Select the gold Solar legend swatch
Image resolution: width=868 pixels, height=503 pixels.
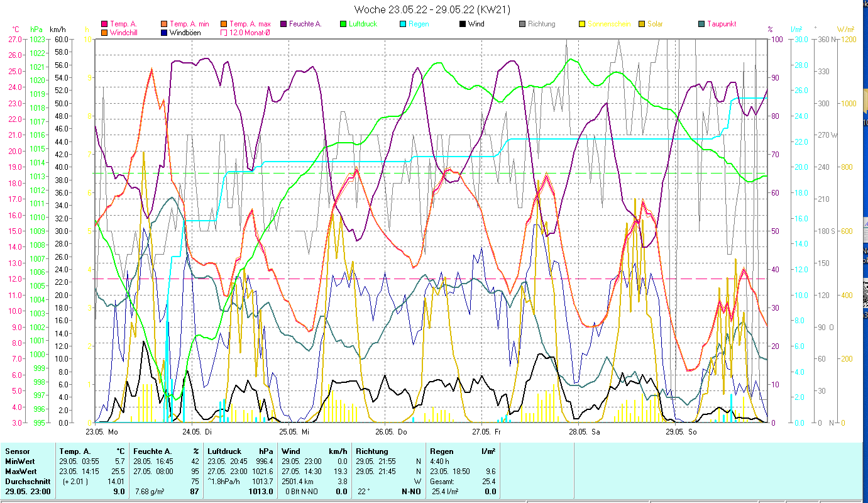coord(642,24)
